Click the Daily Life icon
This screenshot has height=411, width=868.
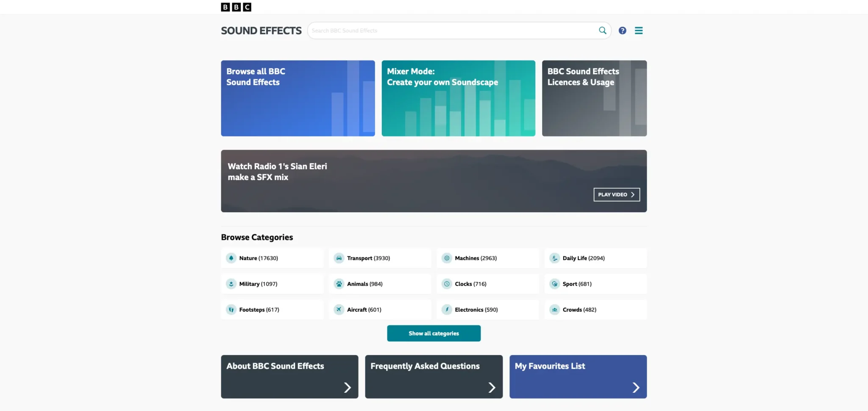pyautogui.click(x=554, y=258)
